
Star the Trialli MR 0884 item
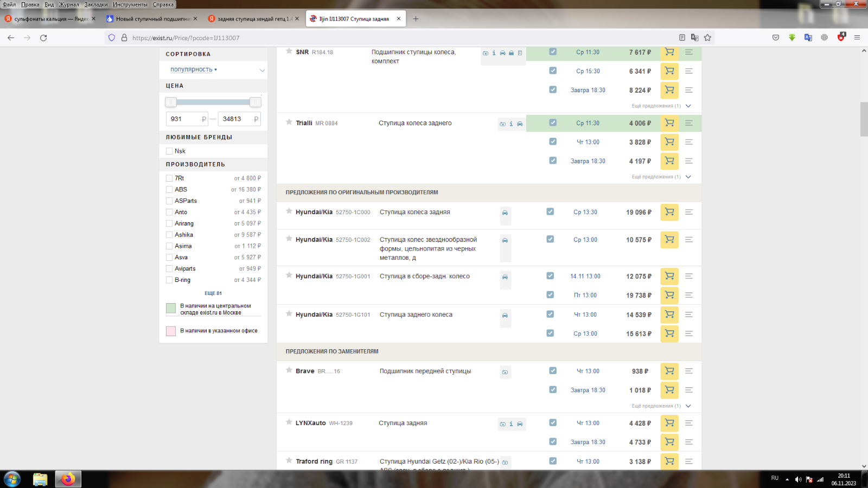pos(289,122)
